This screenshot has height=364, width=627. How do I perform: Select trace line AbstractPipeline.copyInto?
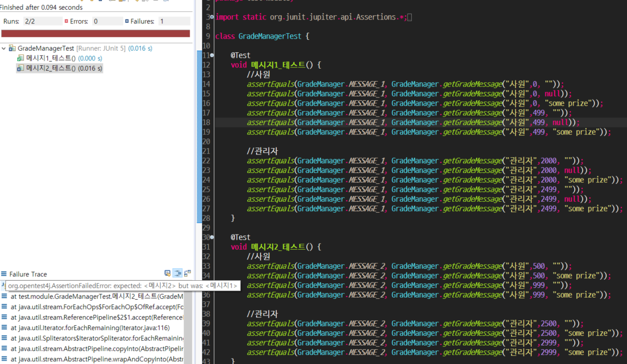97,348
